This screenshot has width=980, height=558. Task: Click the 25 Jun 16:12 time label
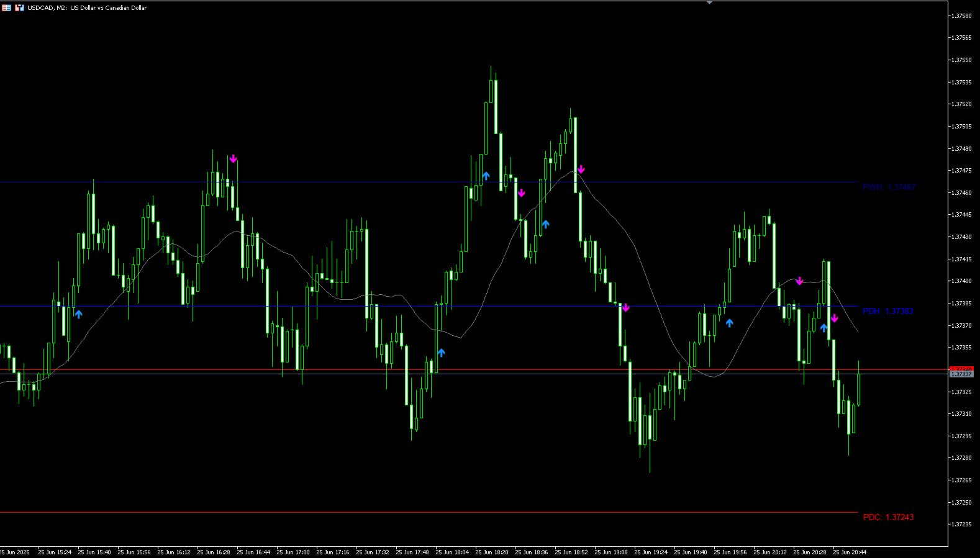(x=174, y=552)
